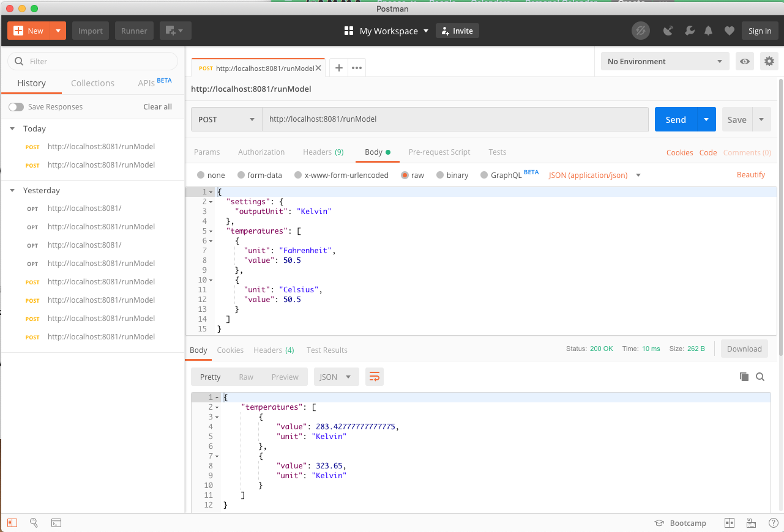Open the JSON (application/json) type dropdown

(594, 175)
